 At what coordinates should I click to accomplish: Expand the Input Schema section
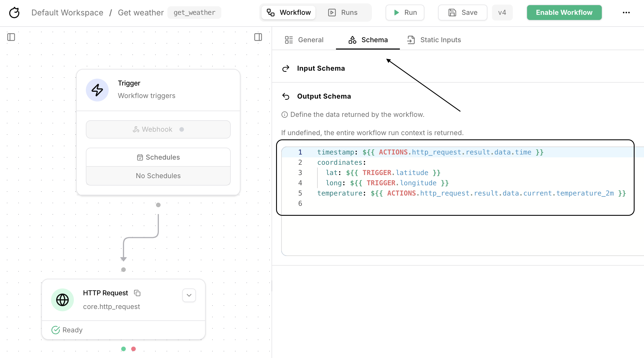pos(321,68)
